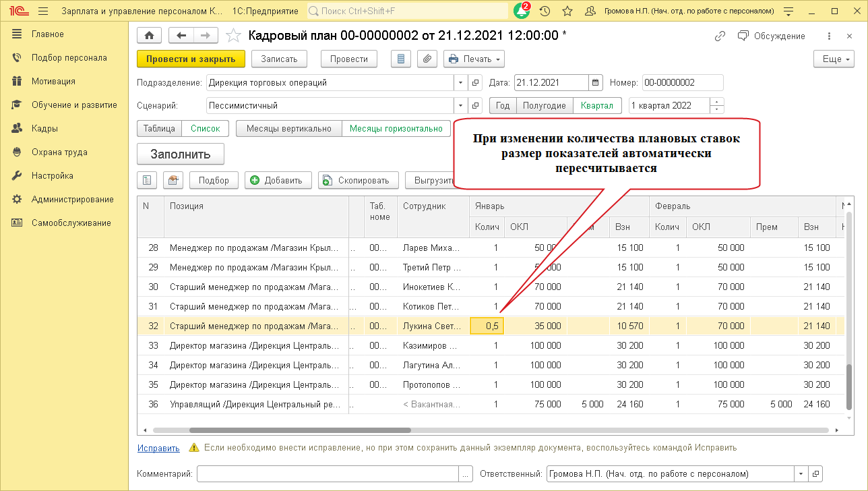Click the Провести и закрыть button

coord(191,59)
